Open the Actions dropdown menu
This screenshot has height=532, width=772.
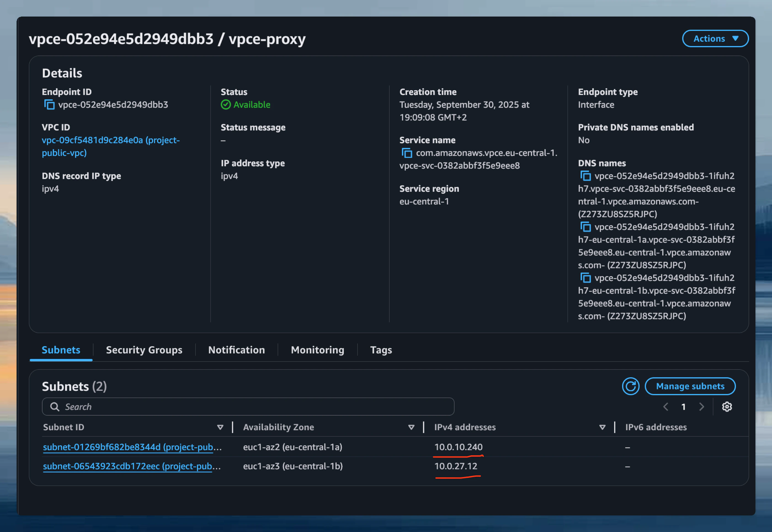coord(715,38)
